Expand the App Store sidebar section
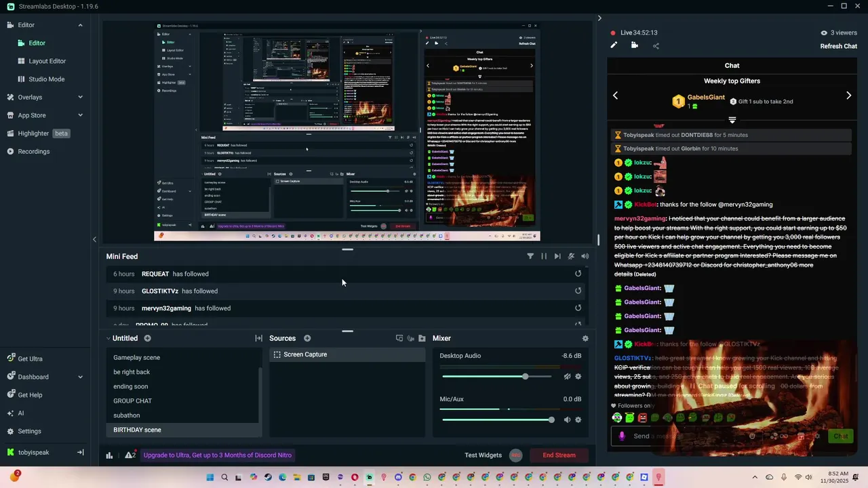The image size is (868, 488). point(80,115)
